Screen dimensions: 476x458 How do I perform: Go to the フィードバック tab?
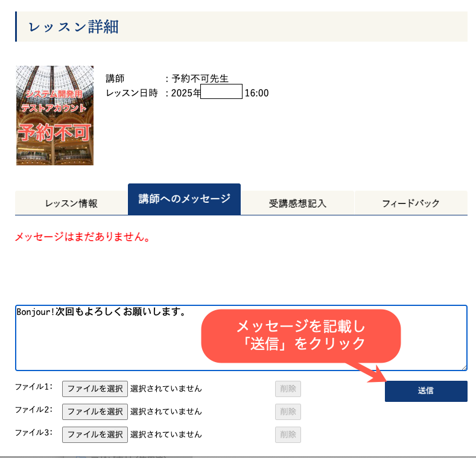click(x=411, y=203)
